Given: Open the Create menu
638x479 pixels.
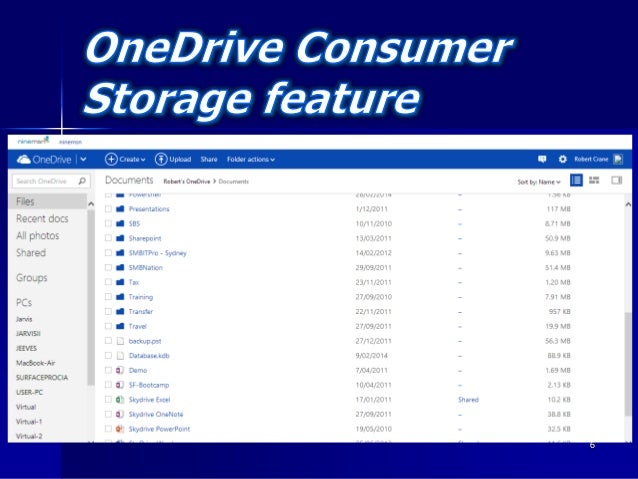Looking at the screenshot, I should pos(125,160).
